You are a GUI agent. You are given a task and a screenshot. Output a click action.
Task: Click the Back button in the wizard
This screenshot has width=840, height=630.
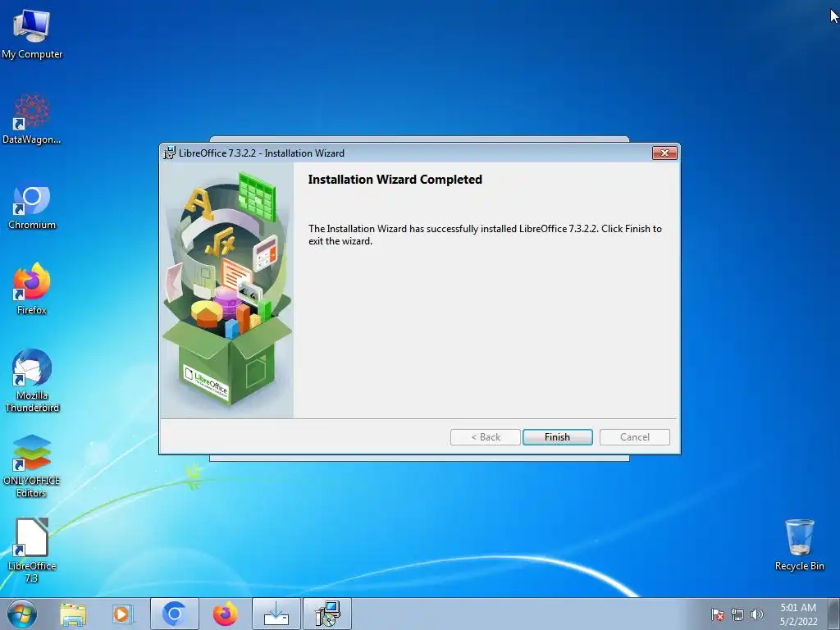point(486,437)
